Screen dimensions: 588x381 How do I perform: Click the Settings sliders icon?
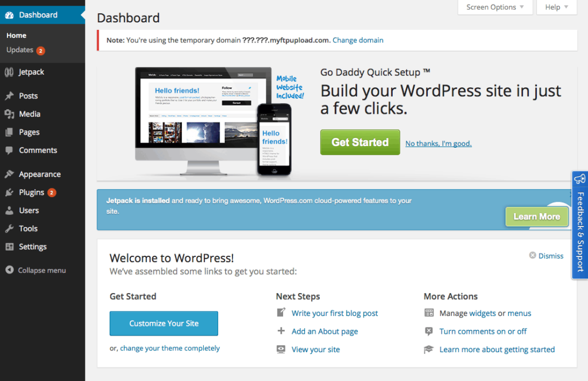click(9, 247)
